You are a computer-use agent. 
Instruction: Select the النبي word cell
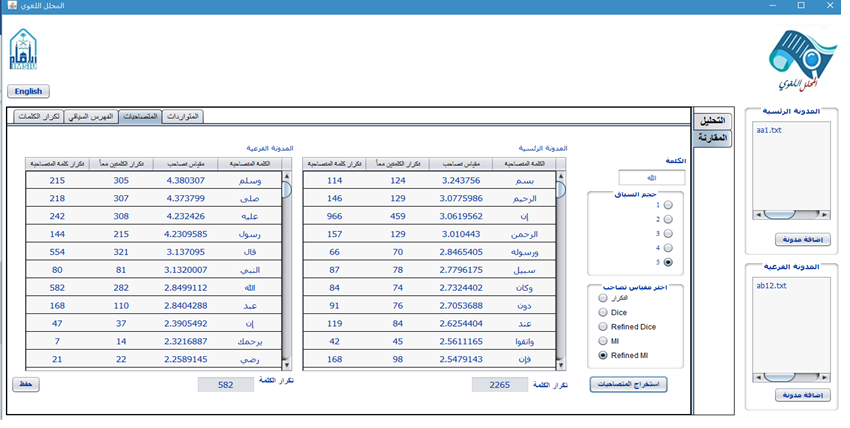249,270
